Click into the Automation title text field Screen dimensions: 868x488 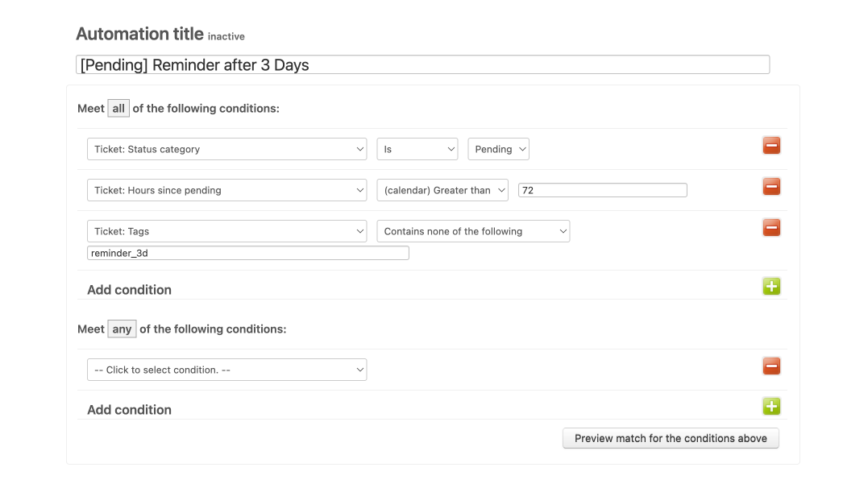click(422, 64)
